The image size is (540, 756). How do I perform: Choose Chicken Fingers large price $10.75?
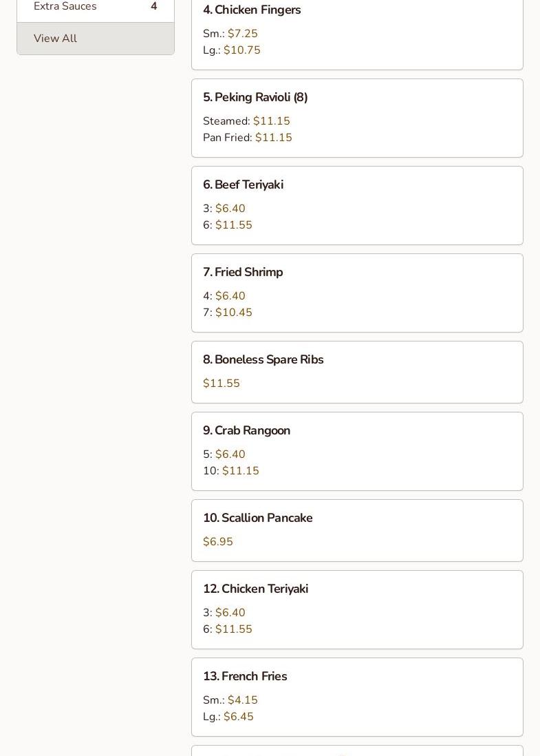(241, 50)
